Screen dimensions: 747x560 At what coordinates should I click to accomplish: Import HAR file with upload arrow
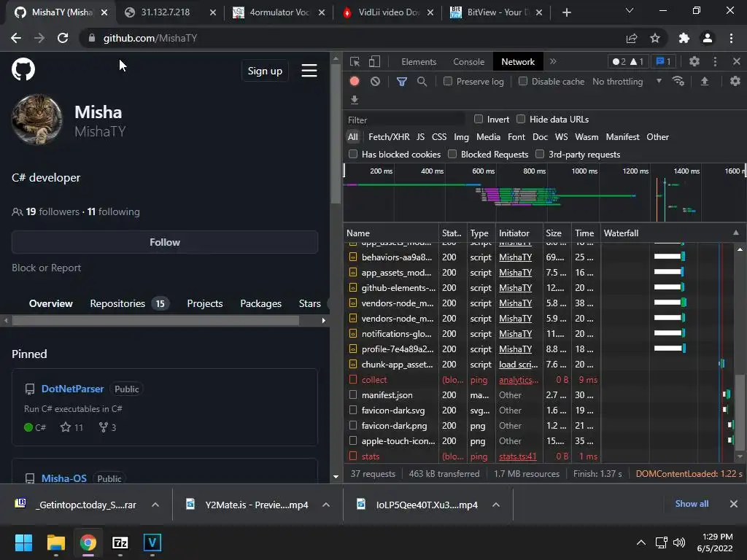point(705,81)
